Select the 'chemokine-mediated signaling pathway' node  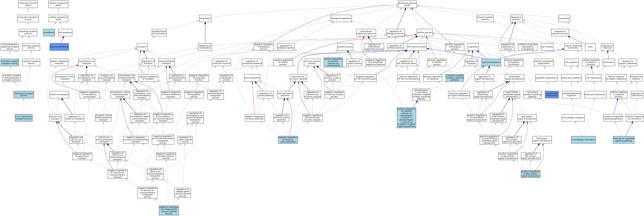pos(624,140)
